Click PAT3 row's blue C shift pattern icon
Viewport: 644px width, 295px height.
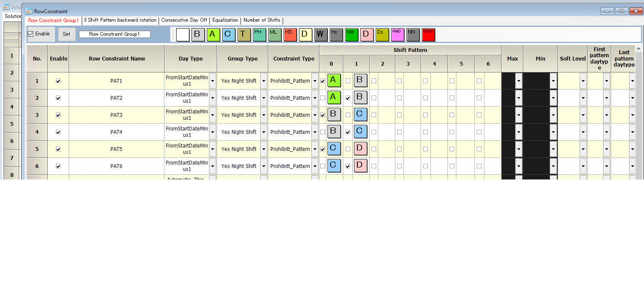(360, 114)
